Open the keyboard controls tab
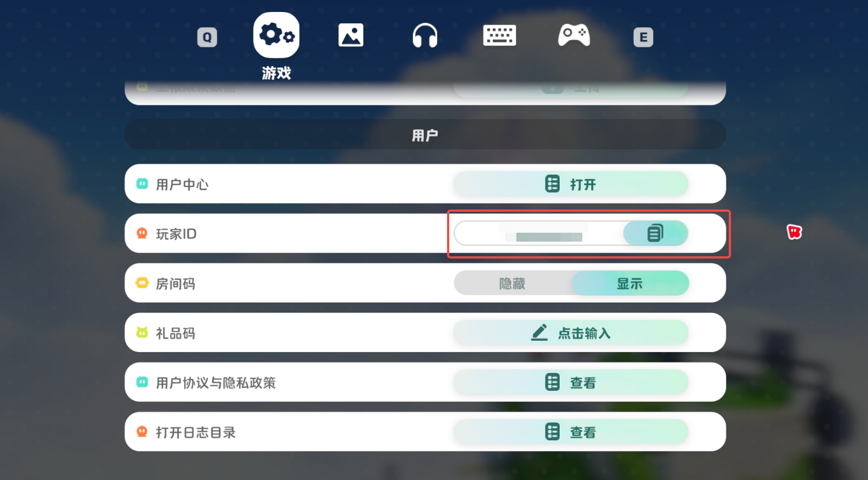Viewport: 868px width, 480px height. [x=499, y=35]
